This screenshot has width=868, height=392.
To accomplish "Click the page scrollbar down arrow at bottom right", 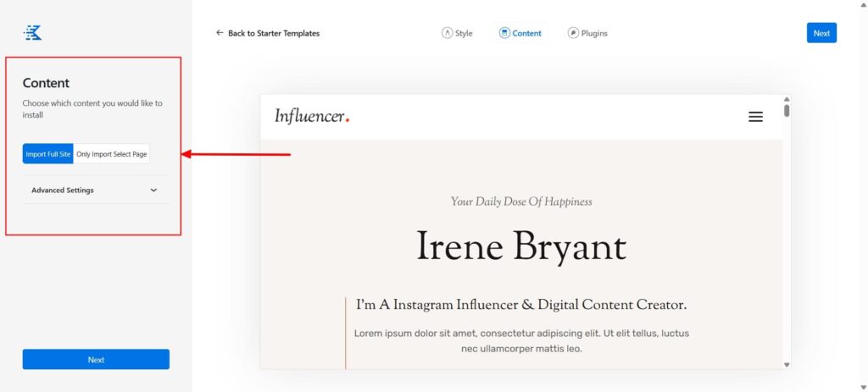I will pos(863,386).
